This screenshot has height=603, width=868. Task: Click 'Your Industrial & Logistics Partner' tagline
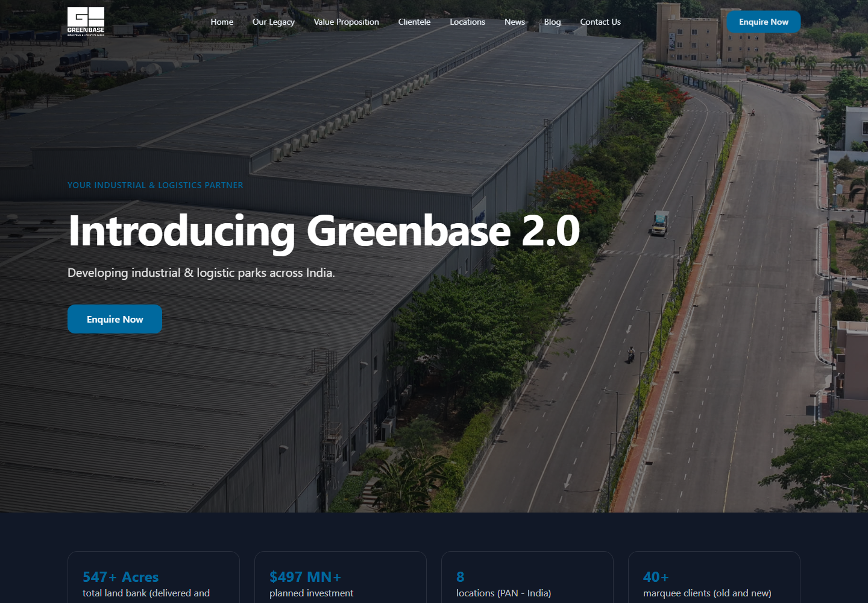156,185
